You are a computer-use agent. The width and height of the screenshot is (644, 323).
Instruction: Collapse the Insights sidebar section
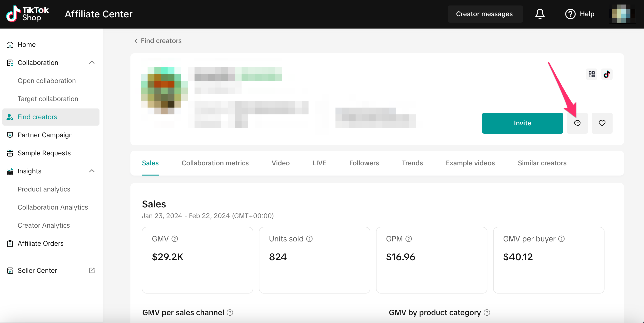point(92,171)
